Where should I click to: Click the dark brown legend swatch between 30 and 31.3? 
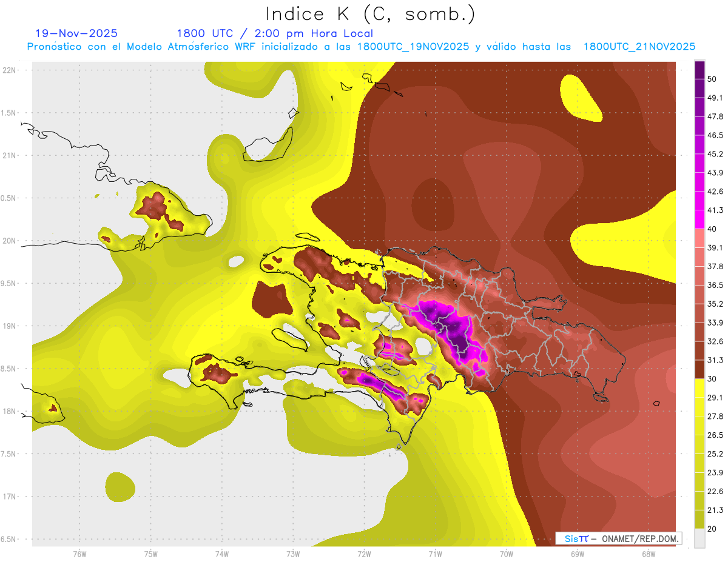699,369
